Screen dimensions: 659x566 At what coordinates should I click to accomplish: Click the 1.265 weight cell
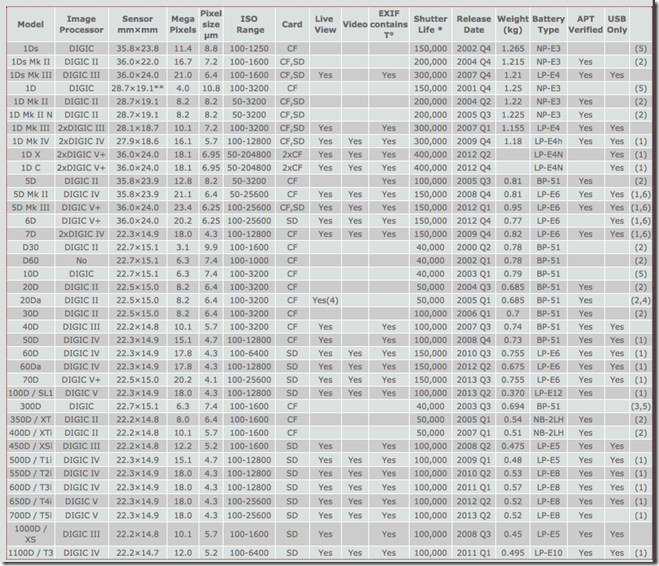(x=513, y=48)
